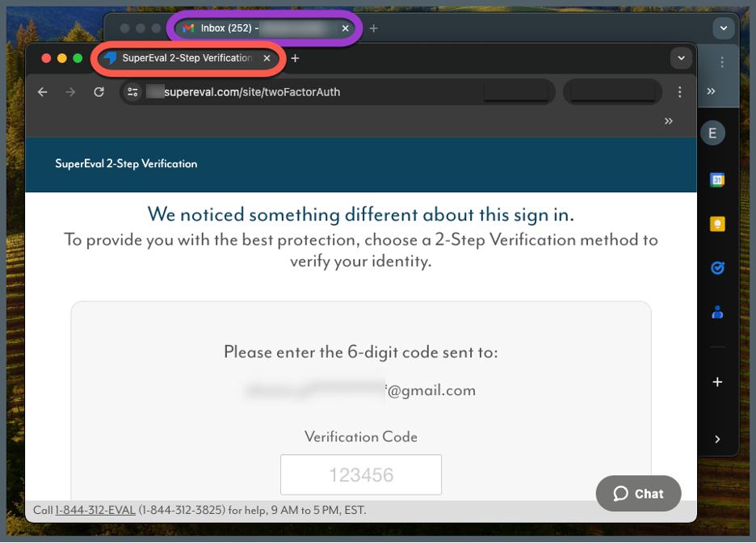
Task: Minimize the SuperEval window with yellow button
Action: point(61,58)
